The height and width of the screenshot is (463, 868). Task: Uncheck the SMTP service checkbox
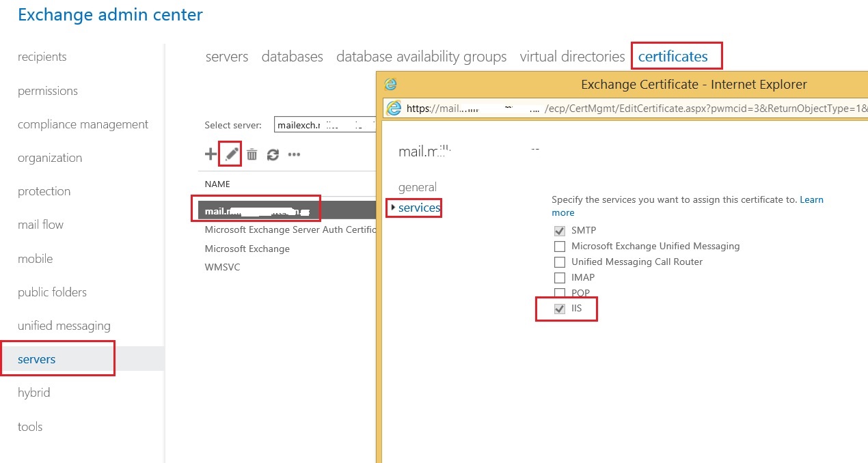click(x=560, y=231)
